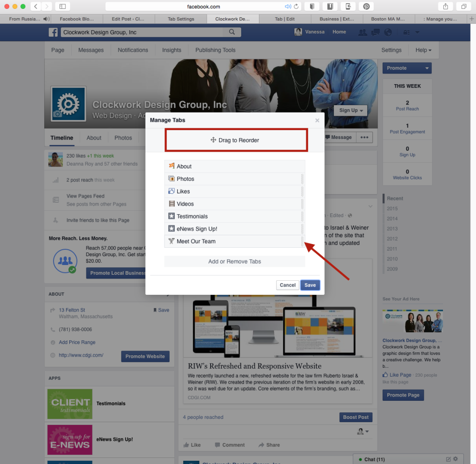Click the Safari back arrow button

[x=35, y=7]
